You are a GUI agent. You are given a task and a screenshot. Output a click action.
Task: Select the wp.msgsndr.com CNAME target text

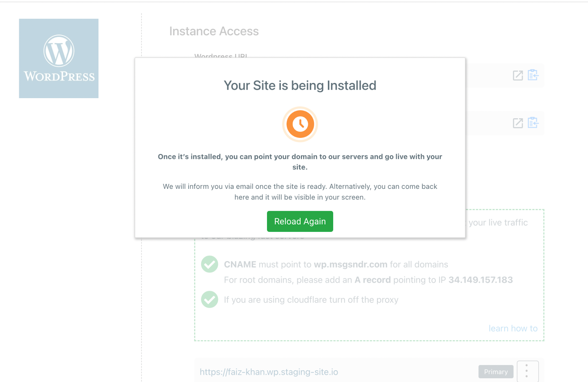[x=351, y=264]
